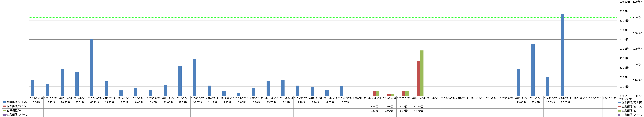
Task: Click the tallest blue bar at 2020/06/30
Action: (x=562, y=55)
